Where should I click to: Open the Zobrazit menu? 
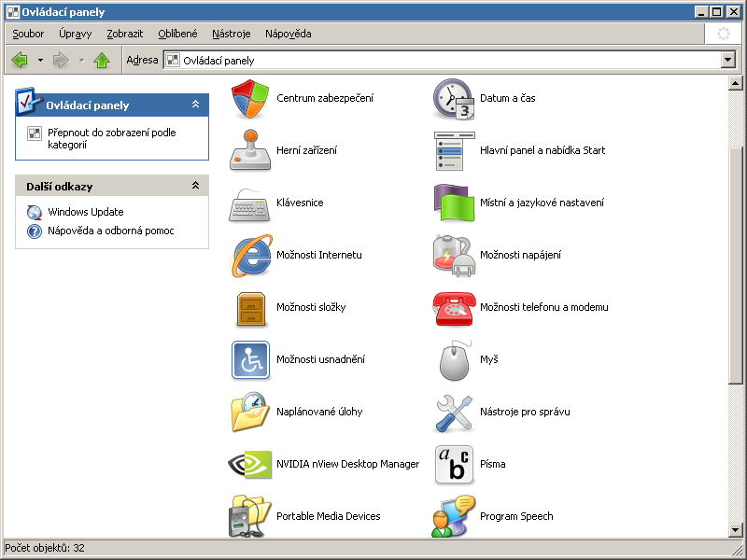coord(125,34)
